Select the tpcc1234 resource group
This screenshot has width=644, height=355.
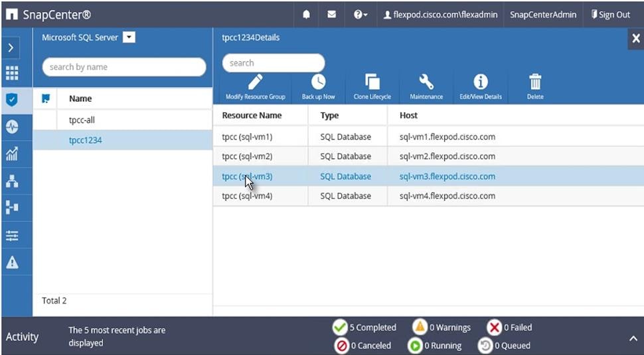tap(122, 140)
